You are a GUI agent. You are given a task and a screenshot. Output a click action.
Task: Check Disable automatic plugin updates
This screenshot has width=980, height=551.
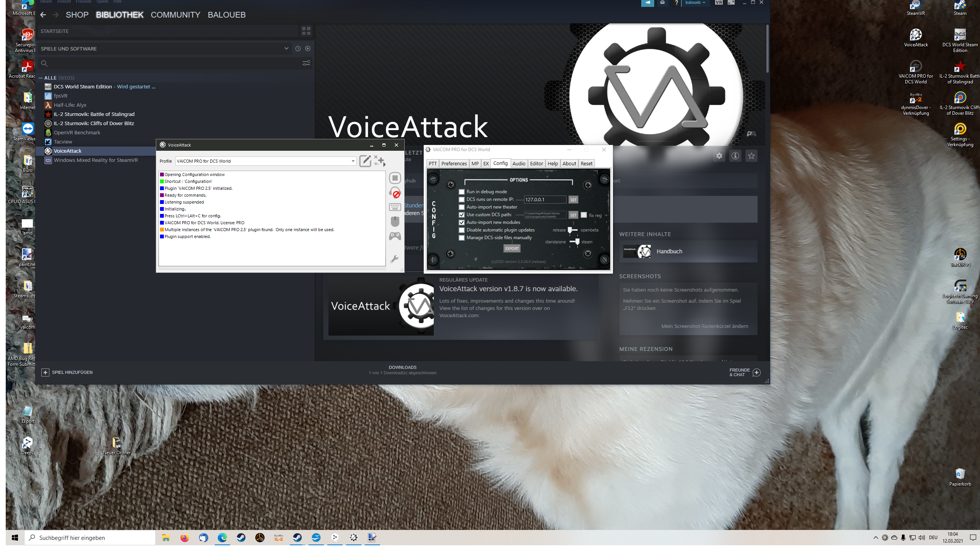[462, 230]
